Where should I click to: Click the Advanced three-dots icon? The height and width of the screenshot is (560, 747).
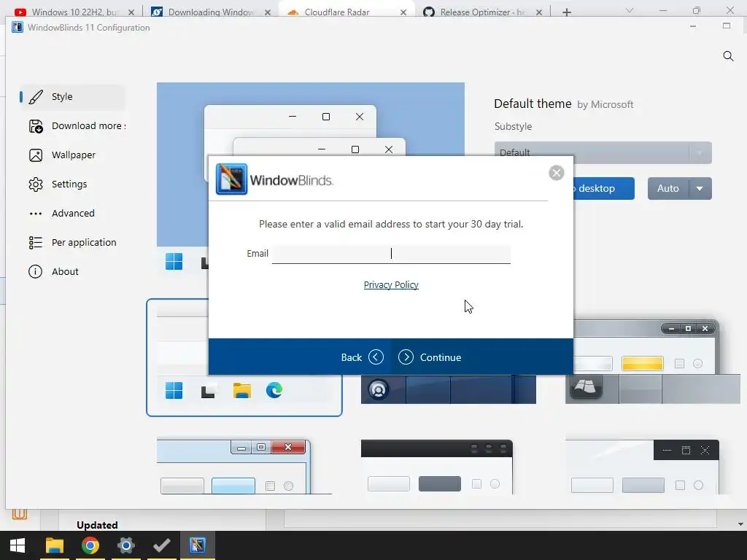pyautogui.click(x=36, y=214)
